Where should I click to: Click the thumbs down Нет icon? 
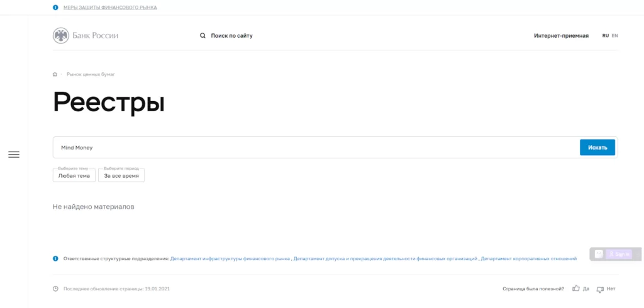(600, 289)
